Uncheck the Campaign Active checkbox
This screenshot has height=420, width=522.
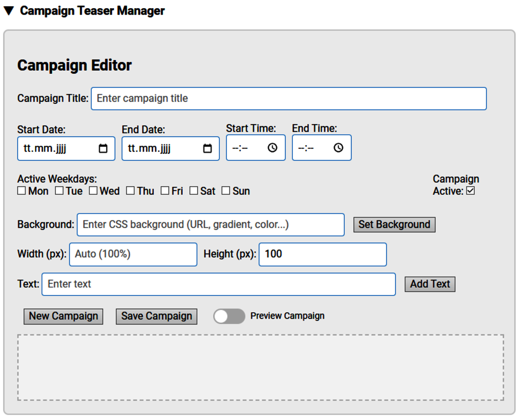(471, 191)
